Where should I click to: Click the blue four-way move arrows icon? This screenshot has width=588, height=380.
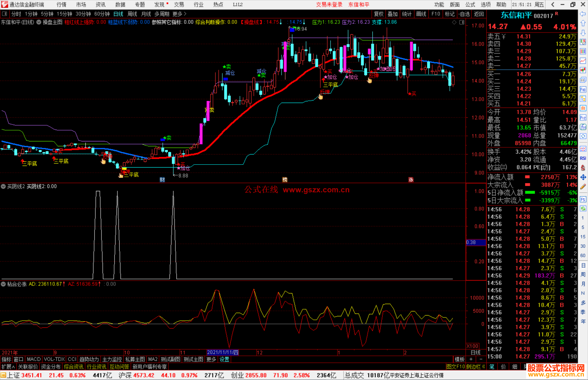583,177
